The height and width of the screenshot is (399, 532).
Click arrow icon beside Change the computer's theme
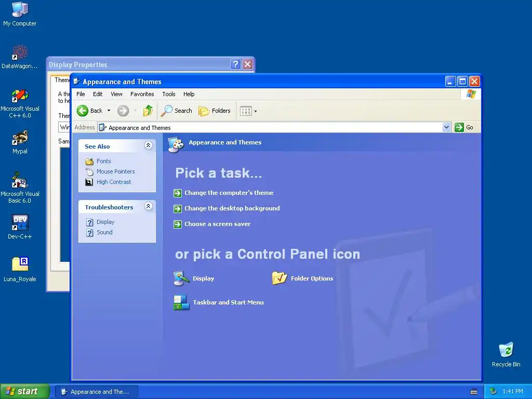tap(178, 193)
